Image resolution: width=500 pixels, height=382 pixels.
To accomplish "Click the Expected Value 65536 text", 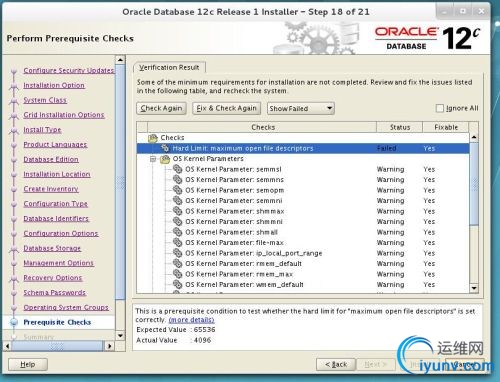I will click(176, 330).
